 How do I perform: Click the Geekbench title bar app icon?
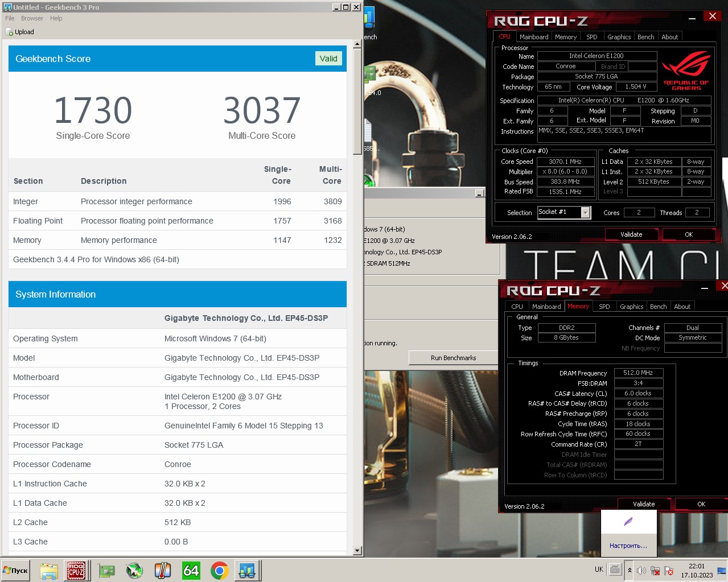8,7
